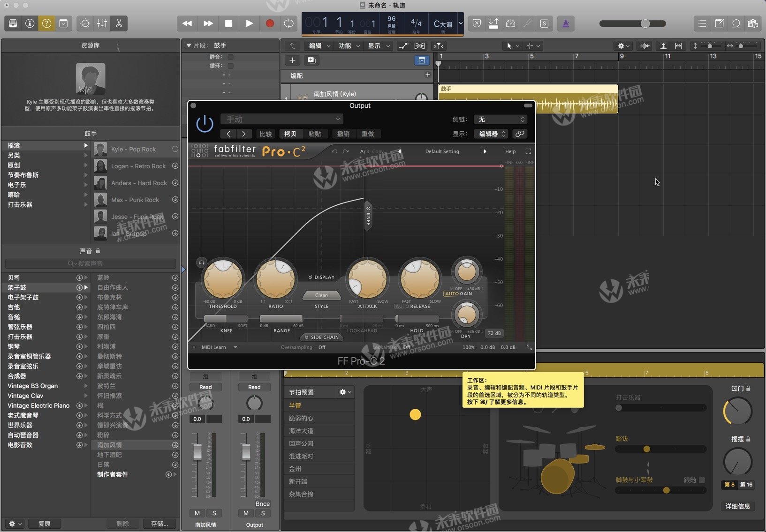Adjust the KNEE slider

(226, 319)
